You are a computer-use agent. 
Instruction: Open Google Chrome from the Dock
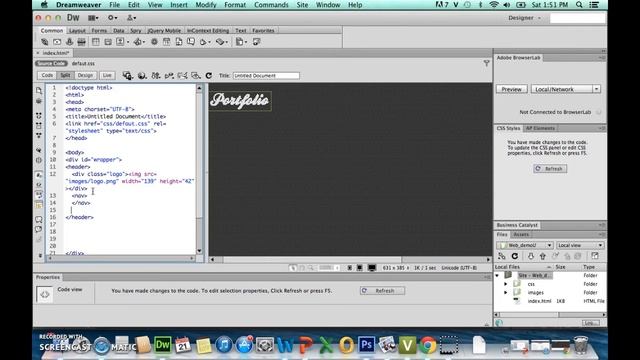click(x=428, y=345)
